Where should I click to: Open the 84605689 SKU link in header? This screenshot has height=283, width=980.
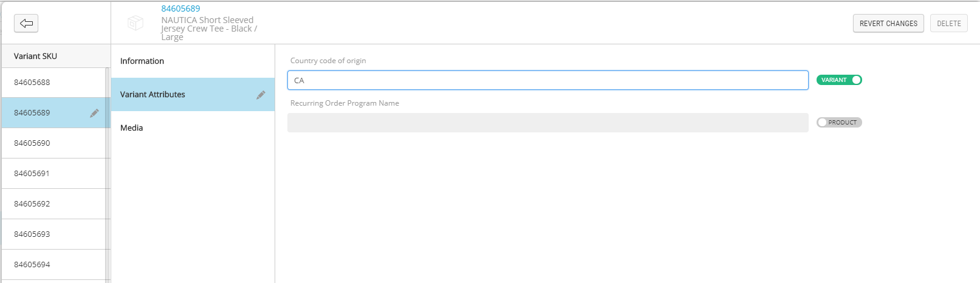tap(180, 9)
